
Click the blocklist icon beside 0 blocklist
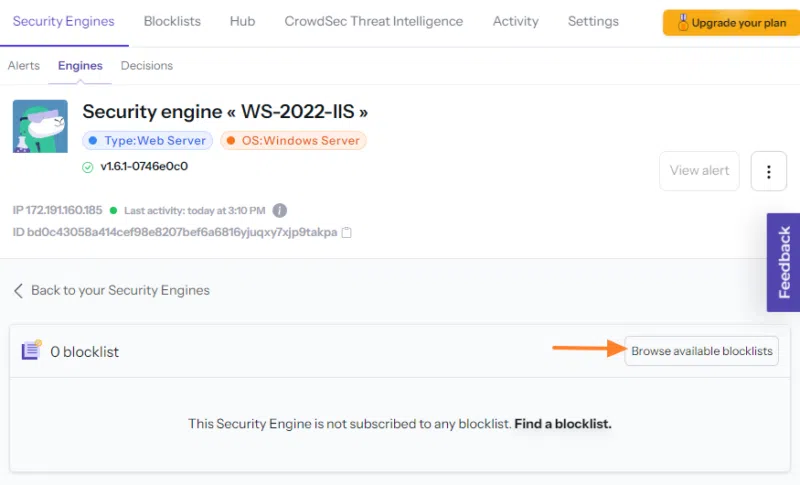[x=31, y=350]
